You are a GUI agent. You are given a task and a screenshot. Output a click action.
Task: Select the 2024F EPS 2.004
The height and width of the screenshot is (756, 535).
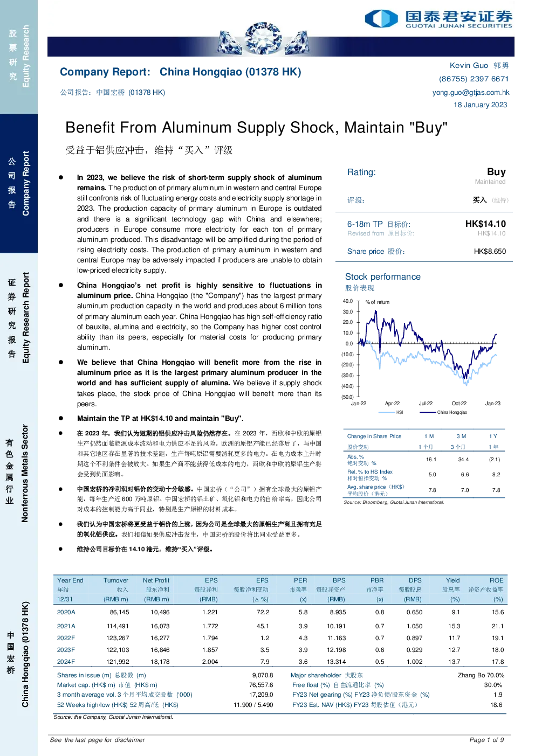coord(210,662)
